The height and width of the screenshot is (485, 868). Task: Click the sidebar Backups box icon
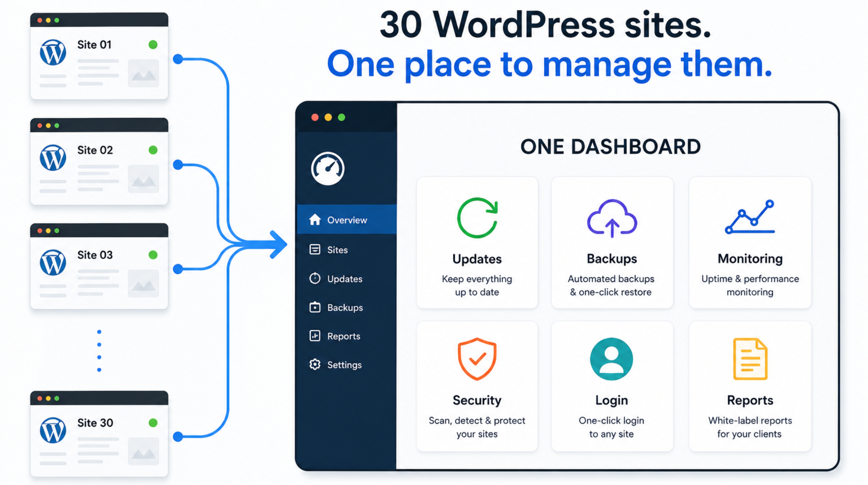click(x=315, y=307)
